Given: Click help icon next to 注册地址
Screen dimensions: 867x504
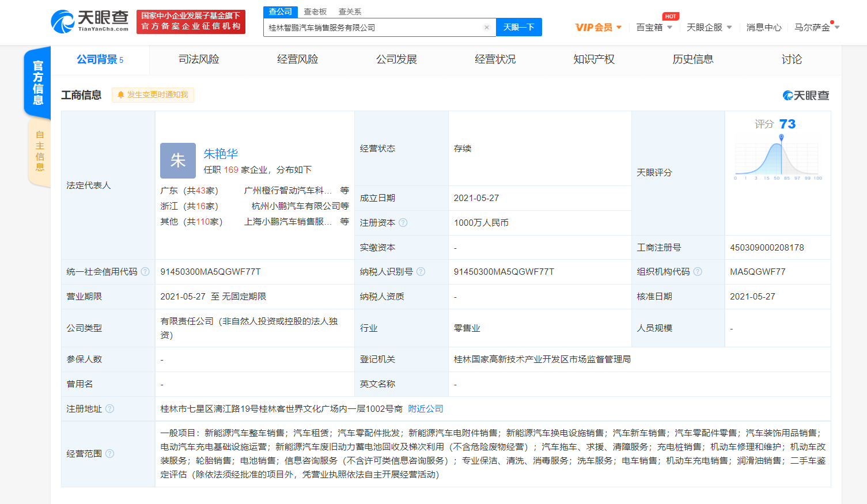Looking at the screenshot, I should pyautogui.click(x=110, y=409).
